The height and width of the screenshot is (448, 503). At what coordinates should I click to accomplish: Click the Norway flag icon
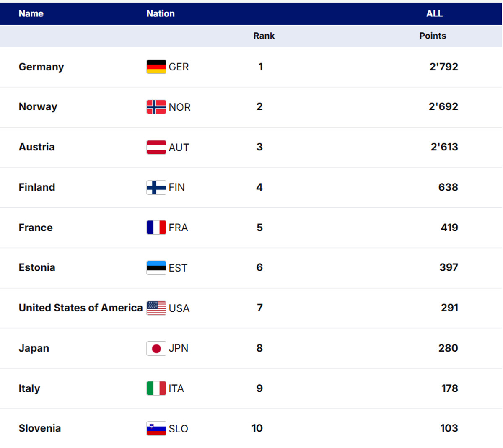[156, 107]
